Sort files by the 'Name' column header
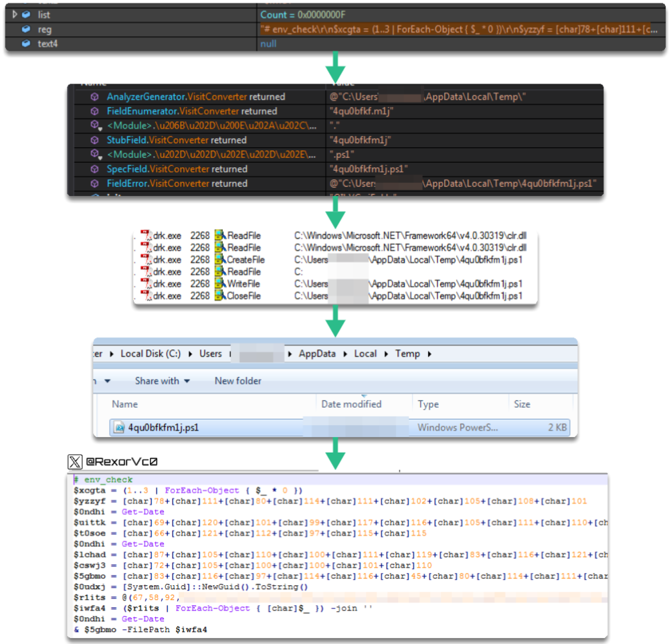Screen dimensions: 671x644 click(125, 404)
